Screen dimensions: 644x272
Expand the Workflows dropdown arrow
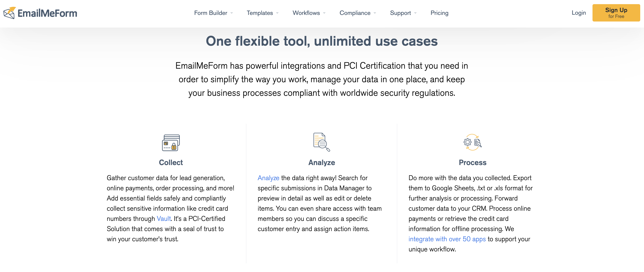tap(324, 13)
